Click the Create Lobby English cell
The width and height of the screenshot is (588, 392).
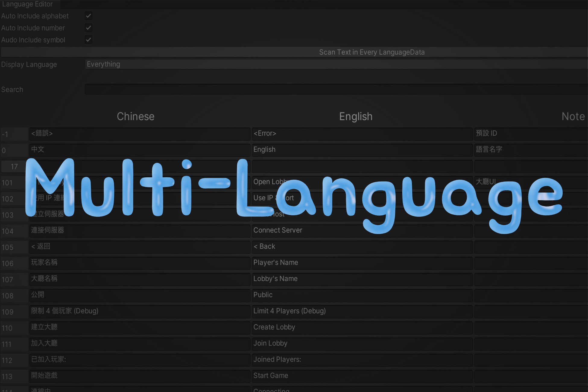(362, 327)
